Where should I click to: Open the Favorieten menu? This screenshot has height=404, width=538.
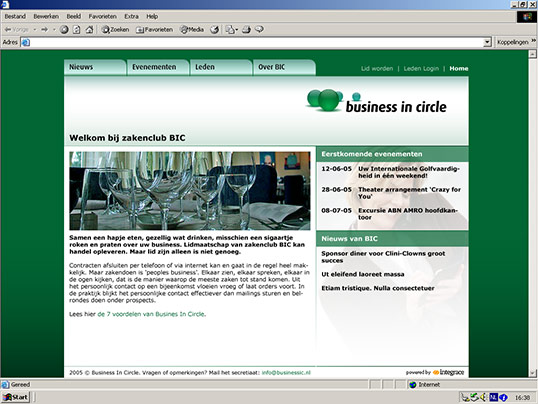102,16
